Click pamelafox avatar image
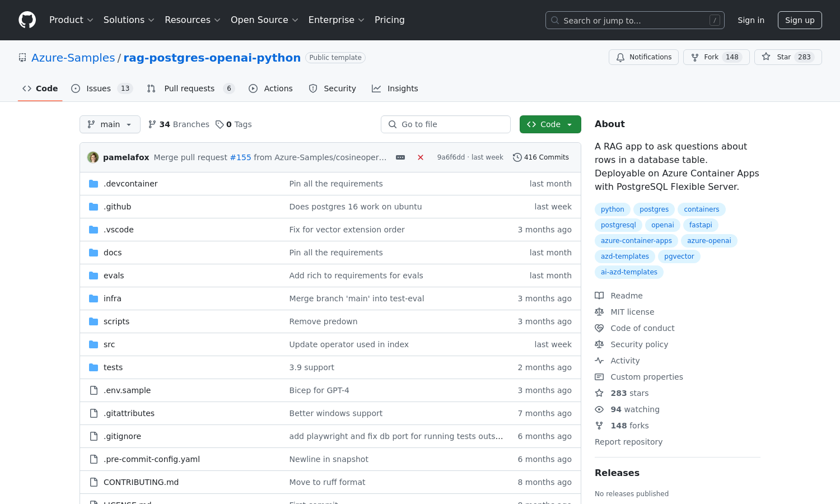This screenshot has height=504, width=840. 93,157
